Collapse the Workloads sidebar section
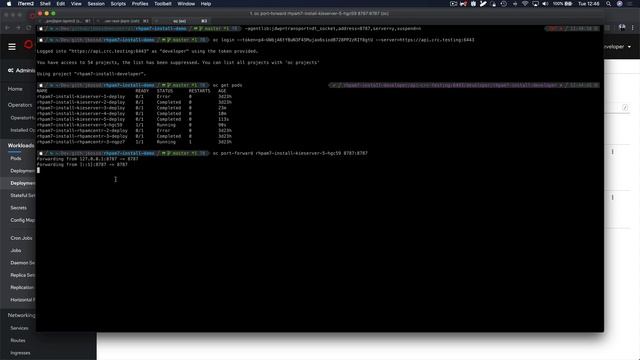Screen dimensions: 640x360 [x=21, y=146]
